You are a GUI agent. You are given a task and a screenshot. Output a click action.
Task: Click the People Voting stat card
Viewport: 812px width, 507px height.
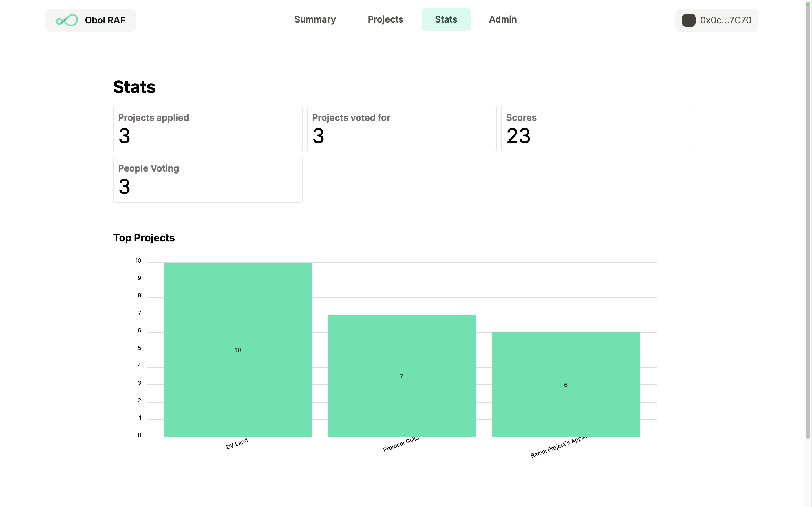coord(207,180)
